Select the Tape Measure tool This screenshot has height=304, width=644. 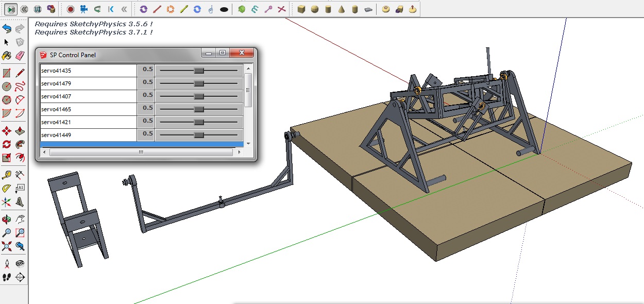pos(7,175)
